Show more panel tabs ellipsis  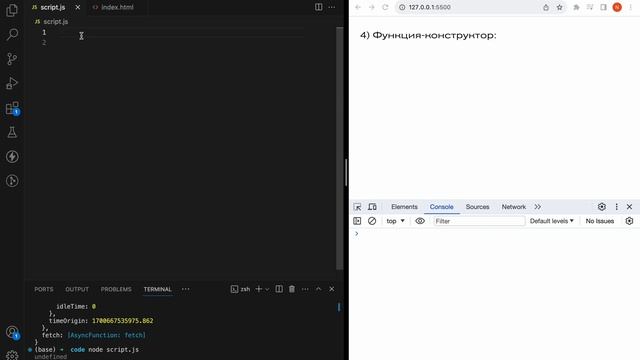(186, 289)
